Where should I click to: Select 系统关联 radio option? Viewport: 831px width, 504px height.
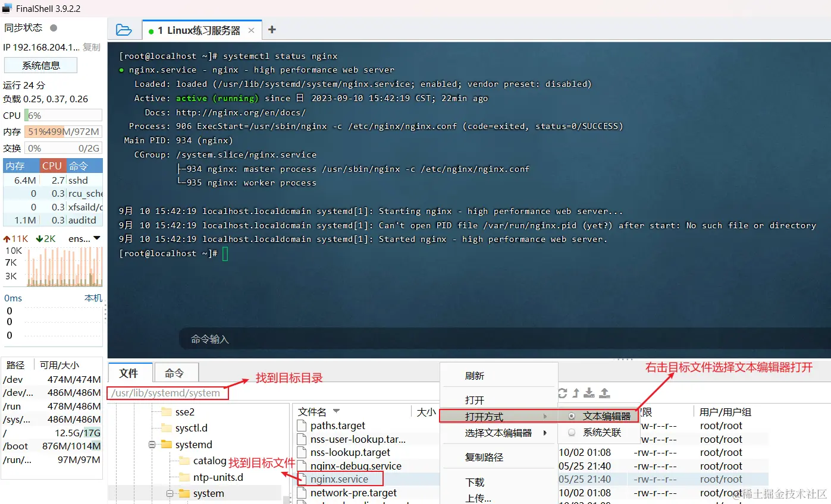(572, 433)
